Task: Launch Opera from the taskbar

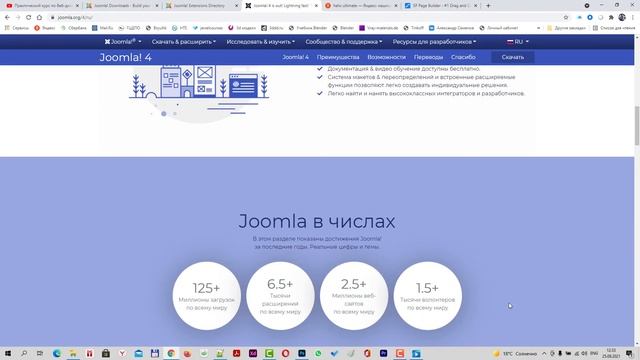Action: [285, 353]
